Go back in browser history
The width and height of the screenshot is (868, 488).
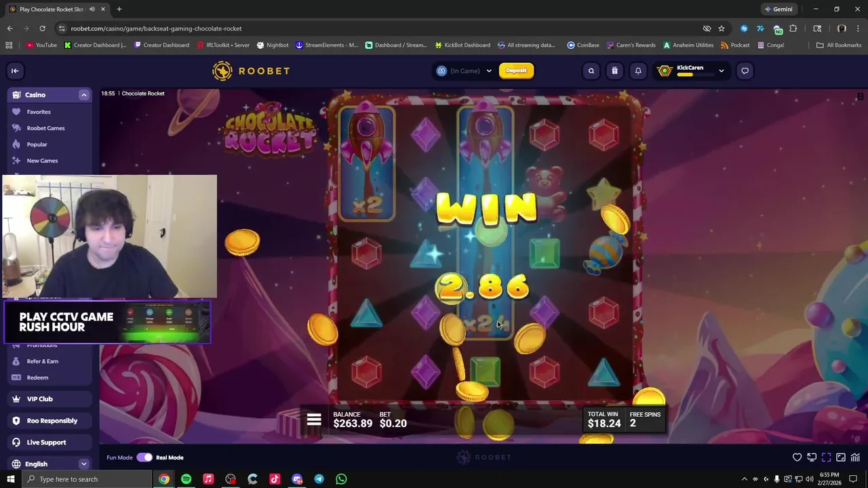pyautogui.click(x=9, y=28)
